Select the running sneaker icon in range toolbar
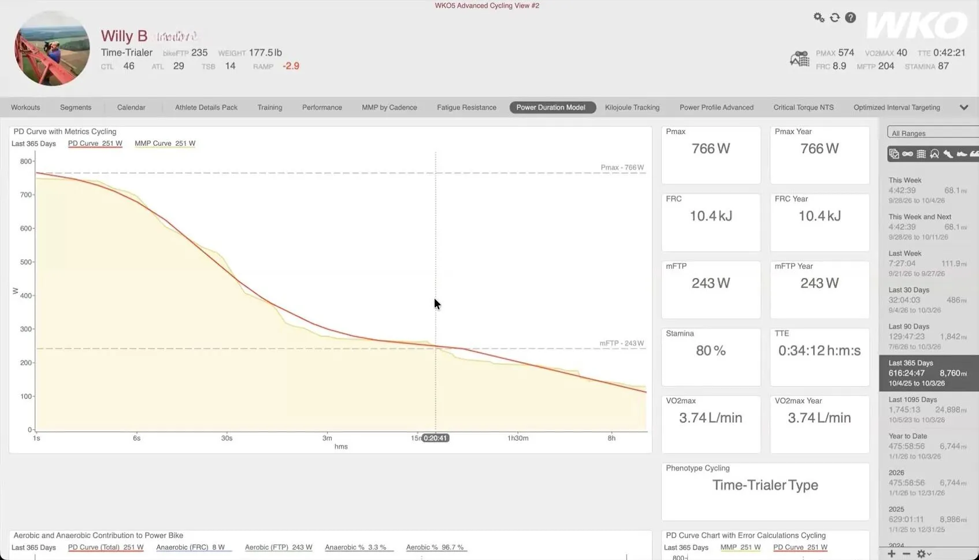This screenshot has height=560, width=979. pos(962,154)
